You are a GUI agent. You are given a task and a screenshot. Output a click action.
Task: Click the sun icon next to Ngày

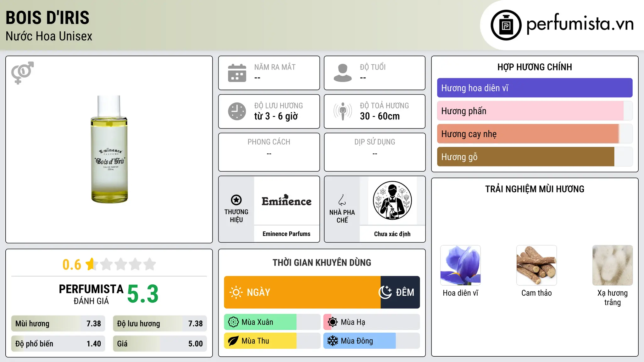coord(236,292)
